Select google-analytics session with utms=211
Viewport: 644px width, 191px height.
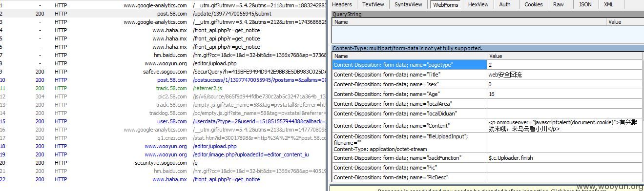pyautogui.click(x=163, y=5)
